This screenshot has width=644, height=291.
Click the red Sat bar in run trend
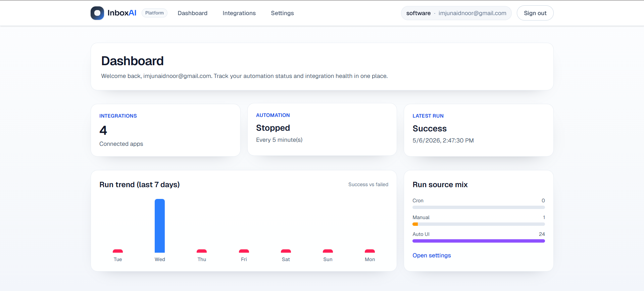click(286, 251)
